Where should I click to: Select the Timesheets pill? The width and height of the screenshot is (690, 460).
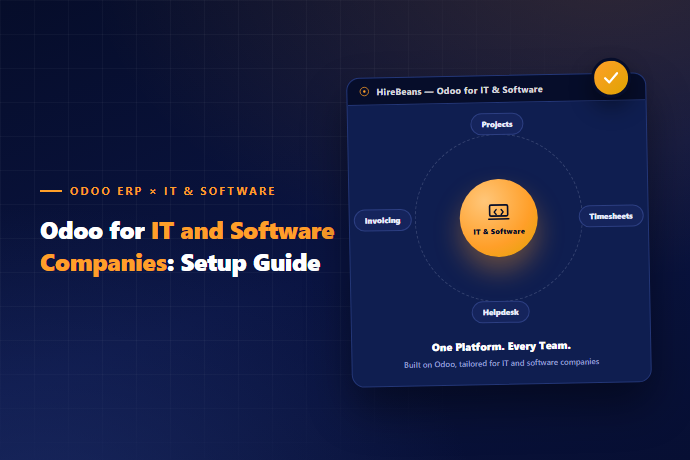coord(611,216)
